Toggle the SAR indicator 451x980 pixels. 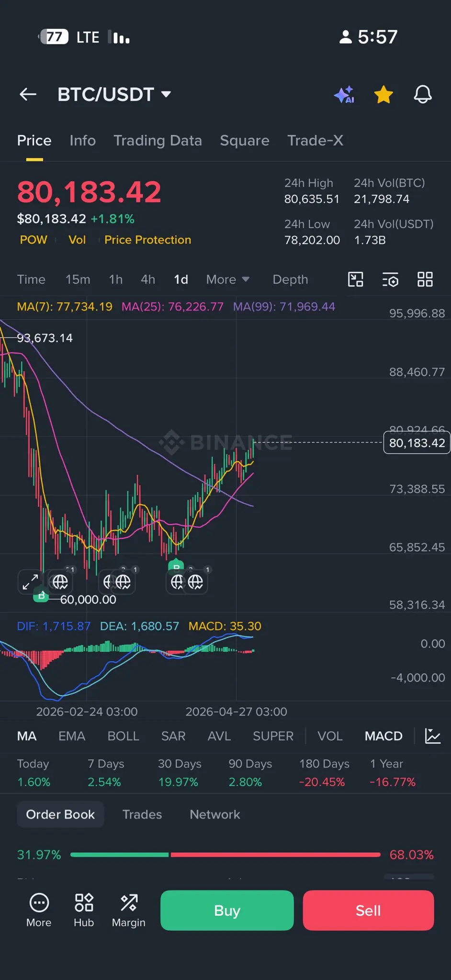pos(173,736)
